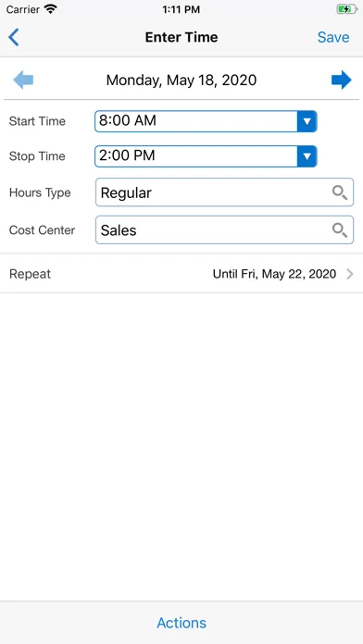This screenshot has width=363, height=644.
Task: Advance to next day with right arrow
Action: 341,80
